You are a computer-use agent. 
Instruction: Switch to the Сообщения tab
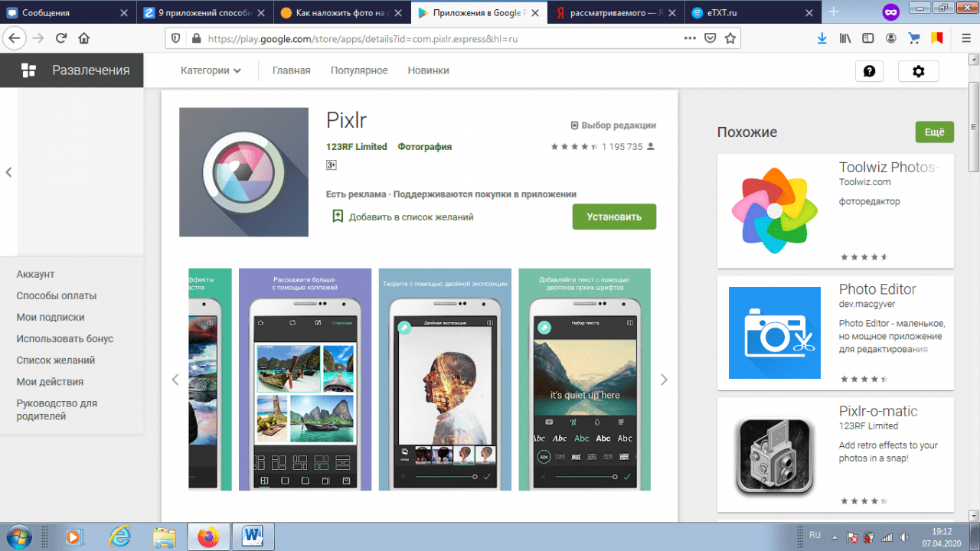(67, 12)
